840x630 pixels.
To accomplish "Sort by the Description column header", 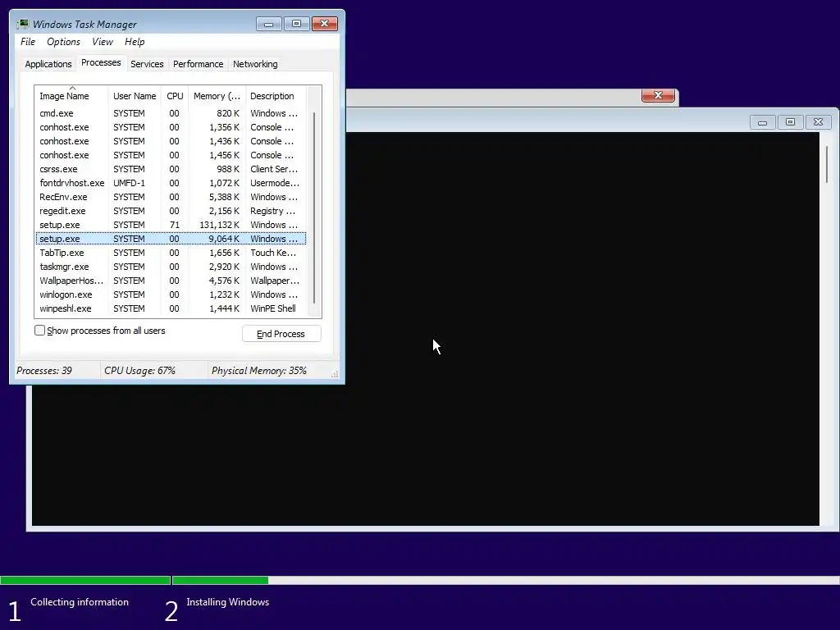I will point(276,96).
